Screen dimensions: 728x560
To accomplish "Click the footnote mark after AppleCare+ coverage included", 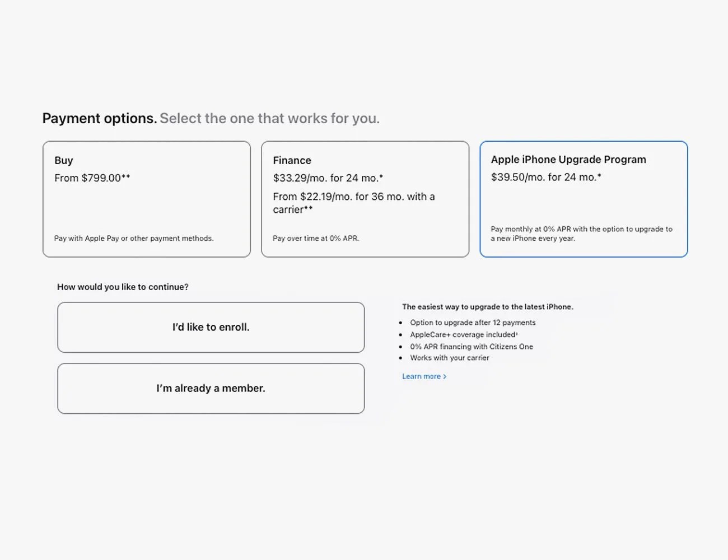I will (516, 334).
